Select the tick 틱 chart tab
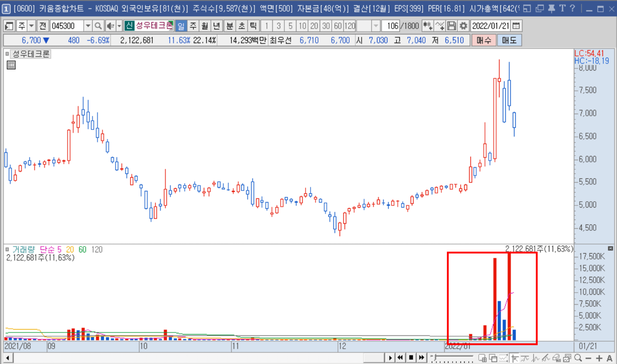The image size is (617, 364). point(253,26)
